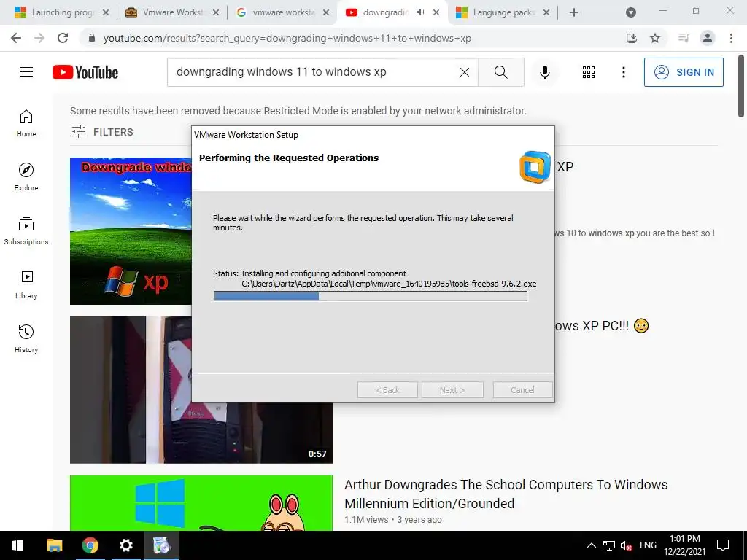Open the 0:57 PC tower video thumbnail

click(x=201, y=390)
